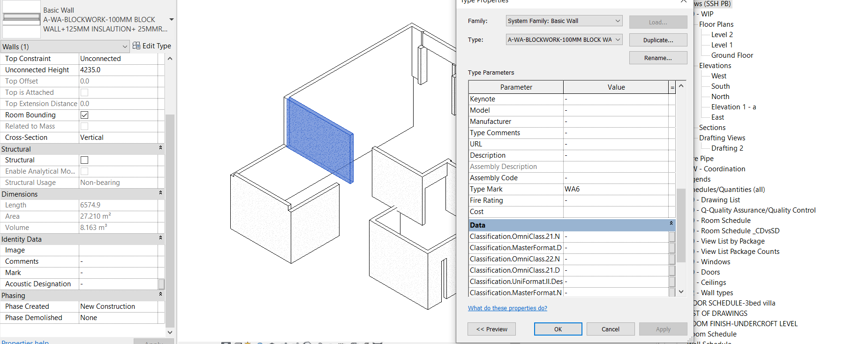
Task: Click the Phase Demolished value cell
Action: tap(118, 318)
